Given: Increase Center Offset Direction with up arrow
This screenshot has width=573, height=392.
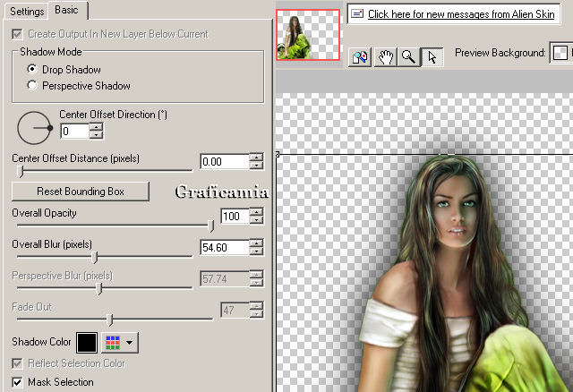Looking at the screenshot, I should tap(96, 127).
